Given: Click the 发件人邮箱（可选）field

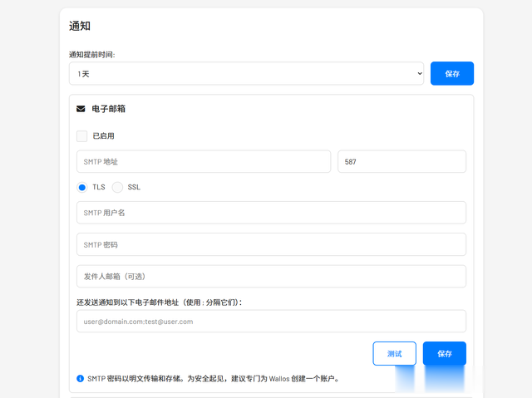Looking at the screenshot, I should click(271, 277).
